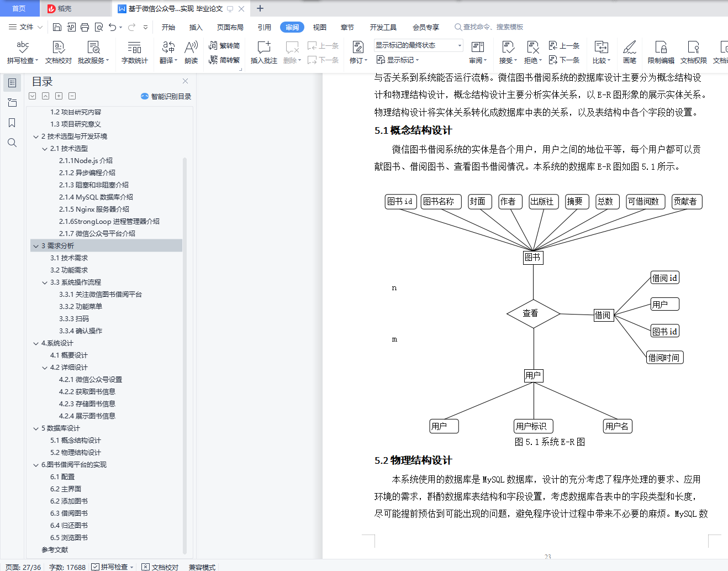Switch to the 开发工具 ribbon tab
Viewport: 728px width, 571px height.
pyautogui.click(x=383, y=27)
